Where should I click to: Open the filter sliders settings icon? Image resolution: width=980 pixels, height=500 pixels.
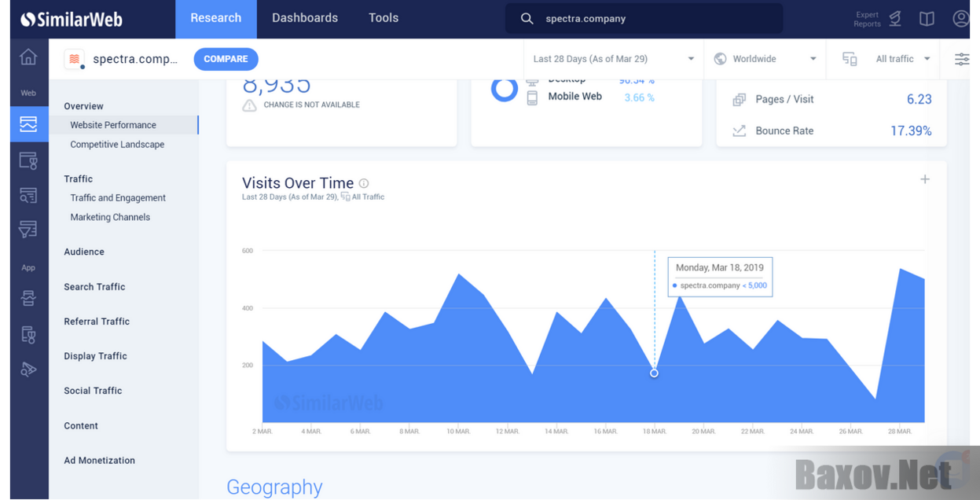click(962, 59)
